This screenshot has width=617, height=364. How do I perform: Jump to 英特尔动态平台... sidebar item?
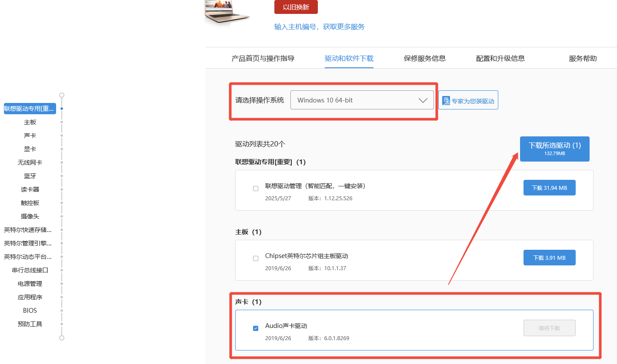point(28,257)
